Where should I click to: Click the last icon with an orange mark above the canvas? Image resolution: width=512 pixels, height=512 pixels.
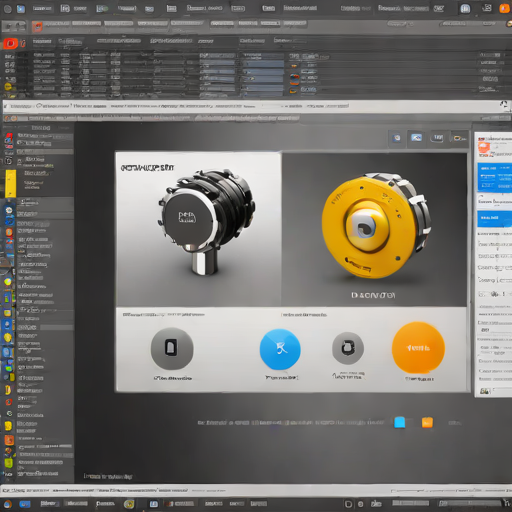[460, 138]
